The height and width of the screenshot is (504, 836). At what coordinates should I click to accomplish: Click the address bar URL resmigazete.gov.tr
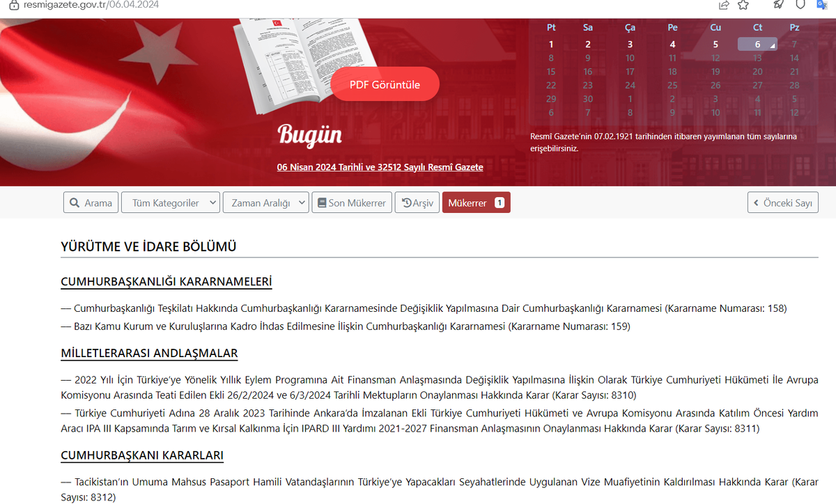(x=91, y=5)
